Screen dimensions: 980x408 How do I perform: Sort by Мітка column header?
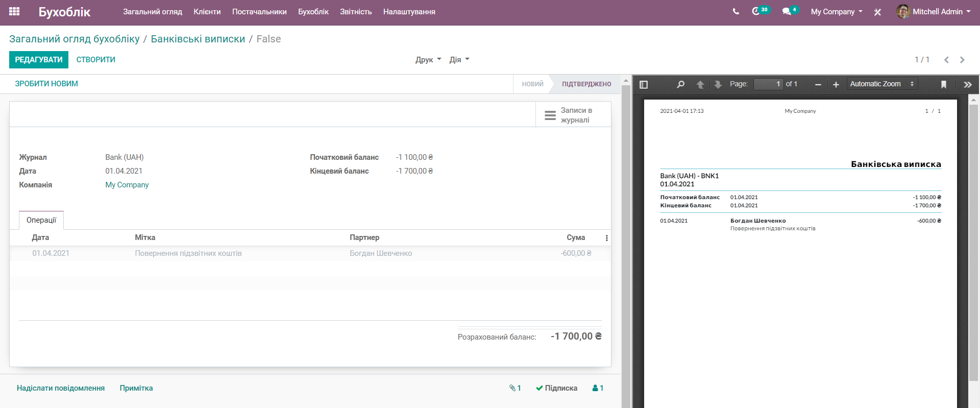[x=145, y=237]
